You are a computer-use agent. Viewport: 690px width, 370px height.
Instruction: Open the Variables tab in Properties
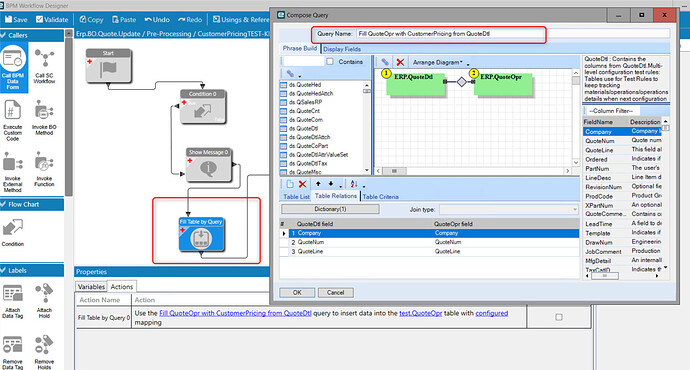(91, 286)
